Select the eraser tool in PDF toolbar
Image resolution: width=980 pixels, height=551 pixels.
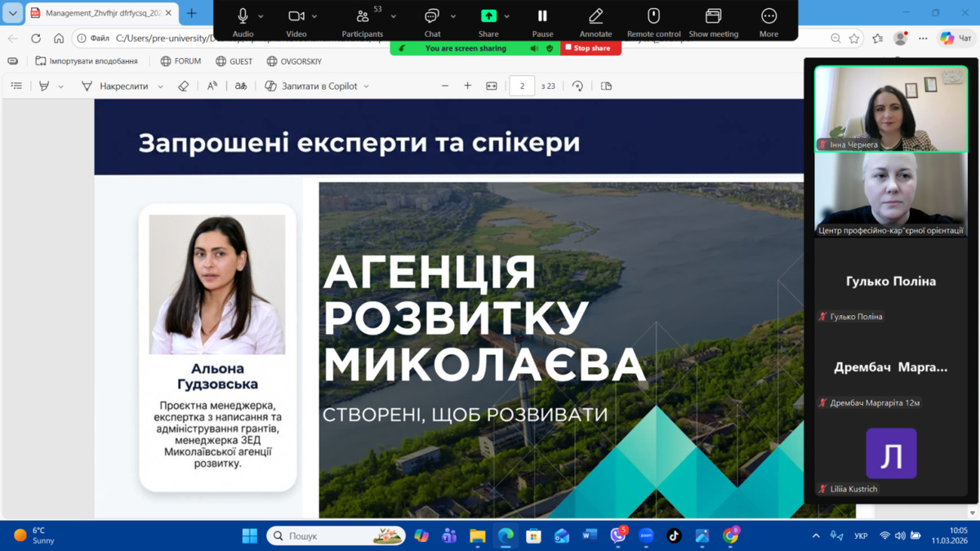pyautogui.click(x=184, y=86)
